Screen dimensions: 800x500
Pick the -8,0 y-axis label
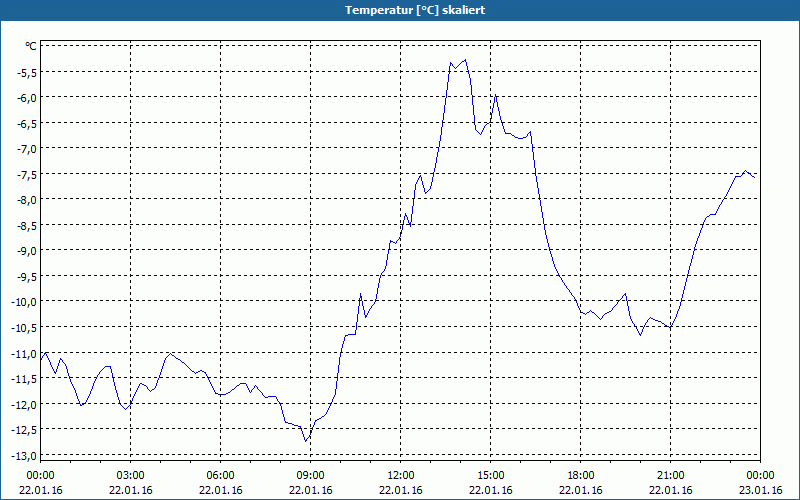[27, 199]
